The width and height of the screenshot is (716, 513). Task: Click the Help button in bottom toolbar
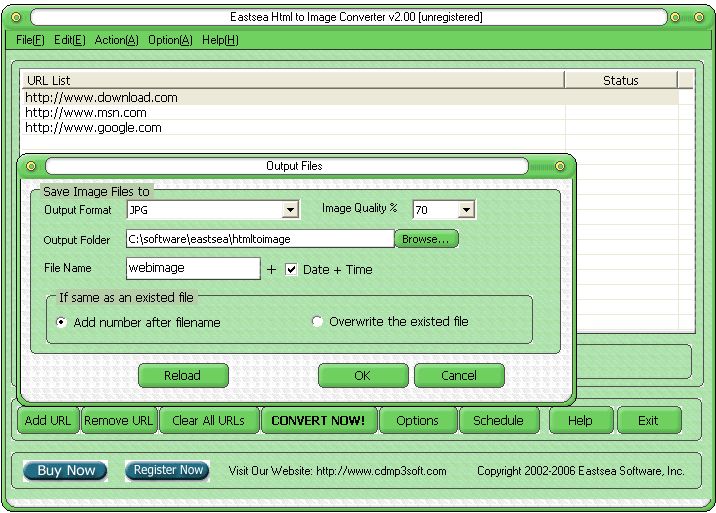(580, 420)
